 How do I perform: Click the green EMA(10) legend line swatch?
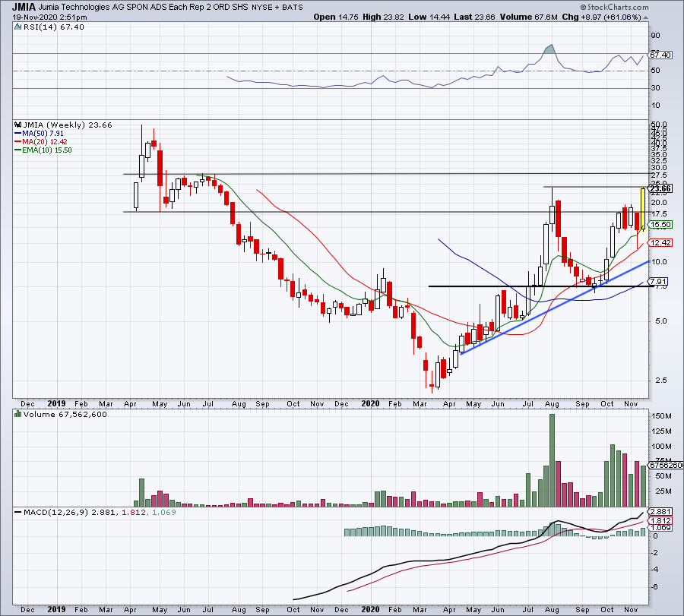tap(18, 150)
